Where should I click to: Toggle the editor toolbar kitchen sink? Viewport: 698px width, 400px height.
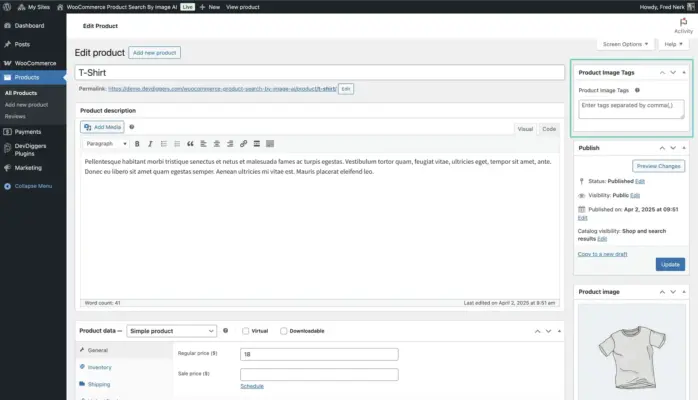coord(270,144)
